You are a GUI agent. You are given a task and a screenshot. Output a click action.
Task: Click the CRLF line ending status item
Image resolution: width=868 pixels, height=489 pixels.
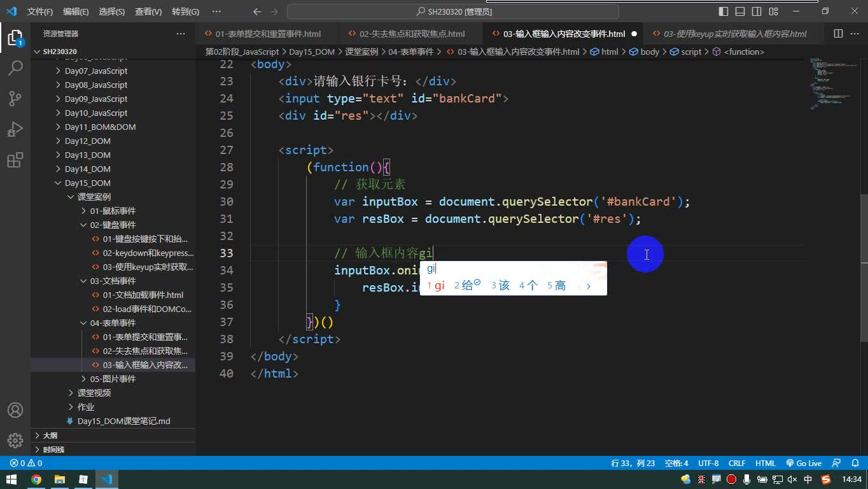click(737, 464)
